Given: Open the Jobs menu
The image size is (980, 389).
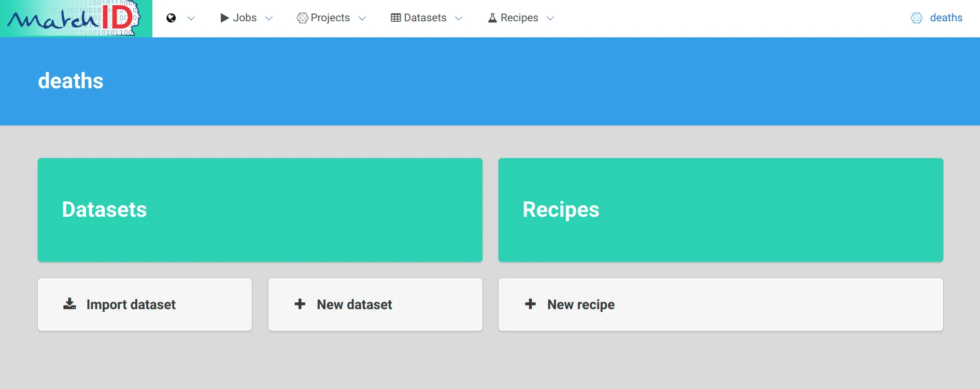Looking at the screenshot, I should point(245,17).
